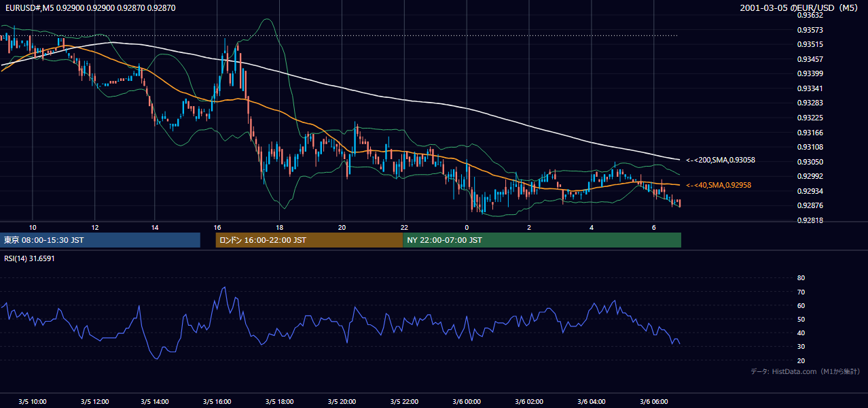This screenshot has height=408, width=868.
Task: Click price axis value 0.93108
Action: 810,147
